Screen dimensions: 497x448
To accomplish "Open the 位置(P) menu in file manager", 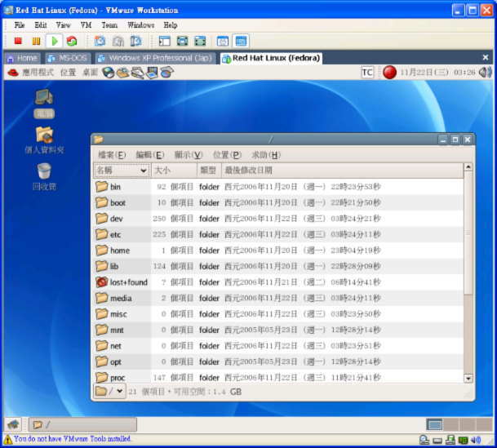I will [227, 155].
